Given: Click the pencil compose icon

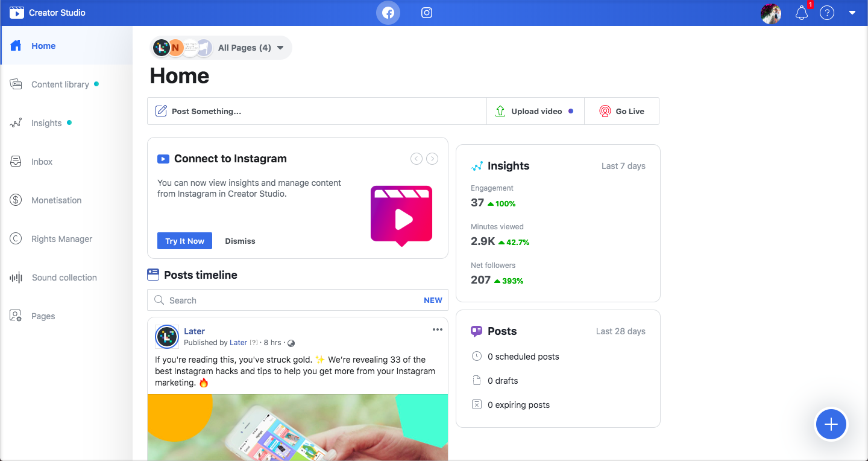Looking at the screenshot, I should (x=161, y=111).
